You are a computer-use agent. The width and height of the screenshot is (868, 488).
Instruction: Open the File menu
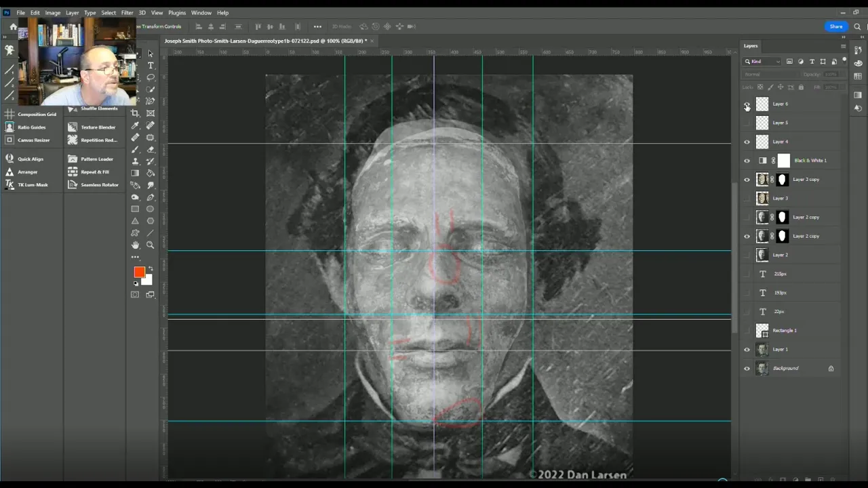pos(21,13)
